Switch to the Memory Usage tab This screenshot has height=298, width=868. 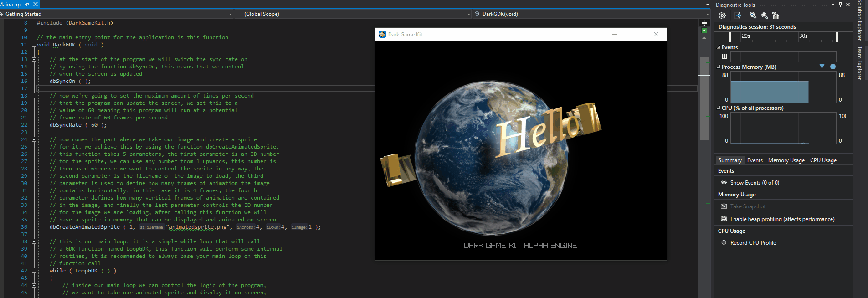(x=786, y=160)
